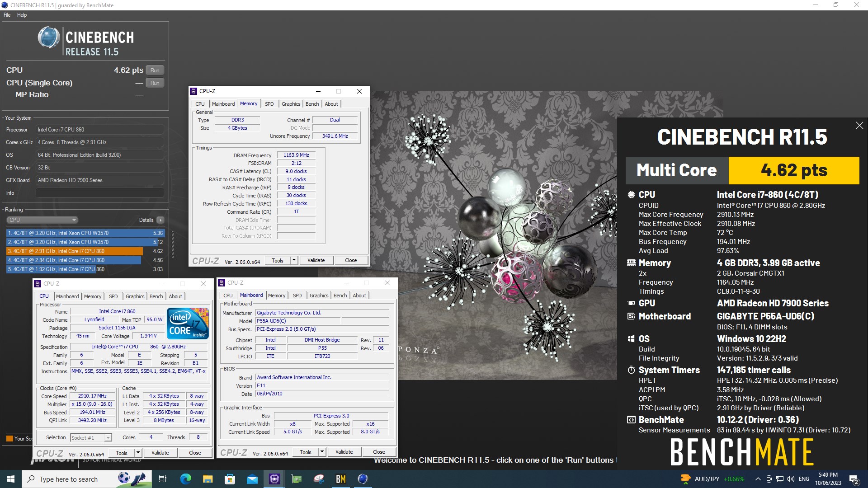868x488 pixels.
Task: Open Tools dropdown arrow in CPU-Z memory window
Action: pyautogui.click(x=294, y=260)
